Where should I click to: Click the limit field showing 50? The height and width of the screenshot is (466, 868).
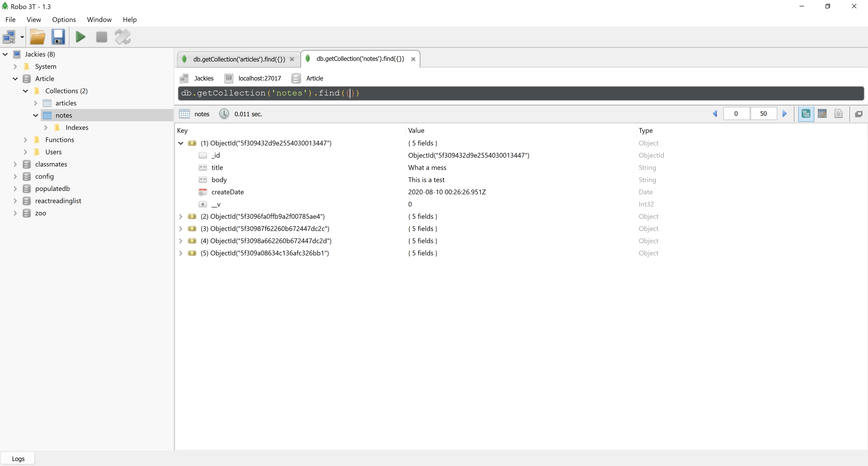(x=764, y=114)
